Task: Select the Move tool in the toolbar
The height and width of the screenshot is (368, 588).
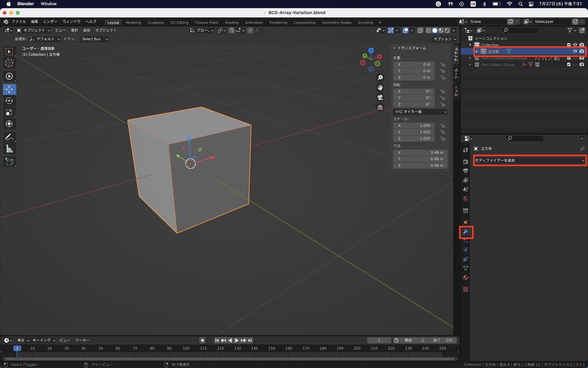Action: tap(9, 89)
